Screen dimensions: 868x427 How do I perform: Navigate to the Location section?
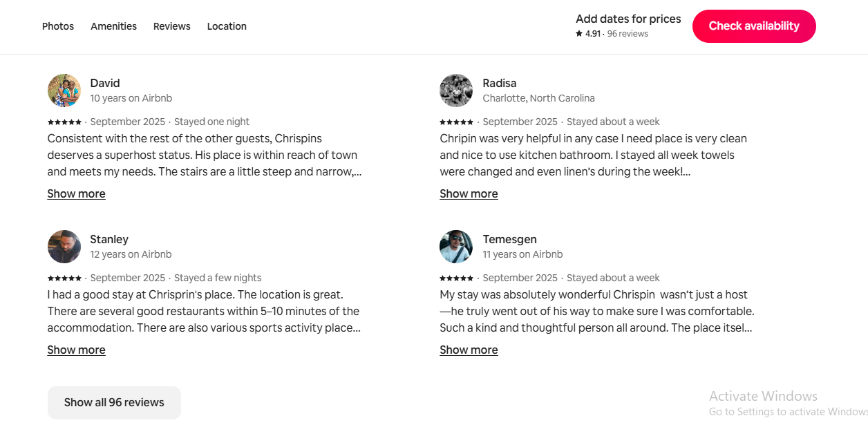[227, 26]
